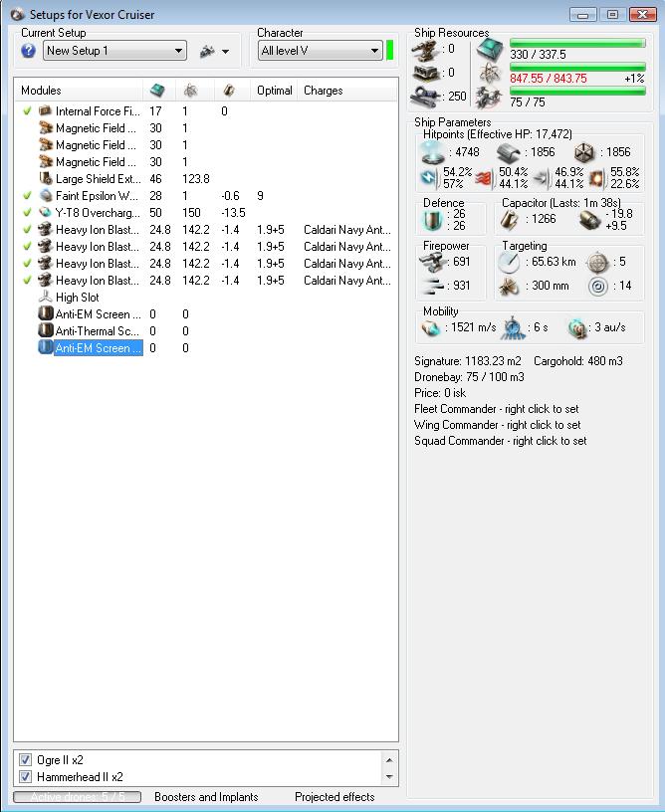Sort by the Charges column header

[324, 91]
